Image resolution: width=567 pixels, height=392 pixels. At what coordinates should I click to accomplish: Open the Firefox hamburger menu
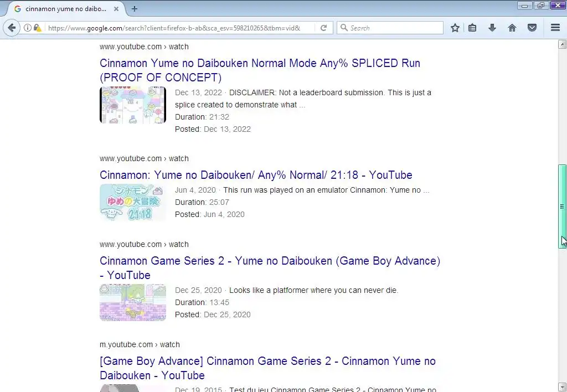pos(555,28)
